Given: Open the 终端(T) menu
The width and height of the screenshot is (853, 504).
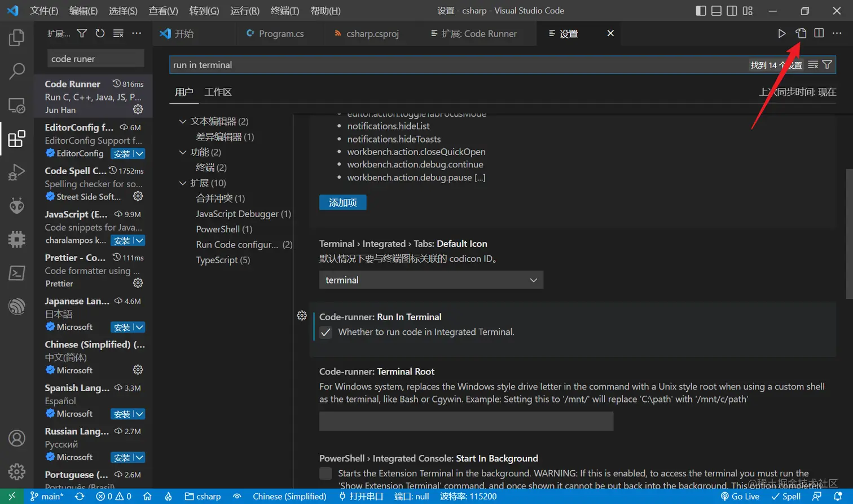Looking at the screenshot, I should pos(285,11).
